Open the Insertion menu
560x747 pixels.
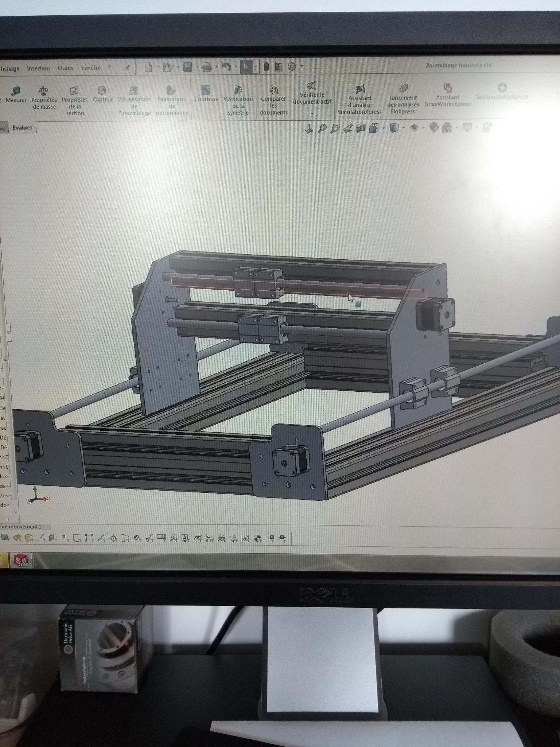click(x=38, y=68)
